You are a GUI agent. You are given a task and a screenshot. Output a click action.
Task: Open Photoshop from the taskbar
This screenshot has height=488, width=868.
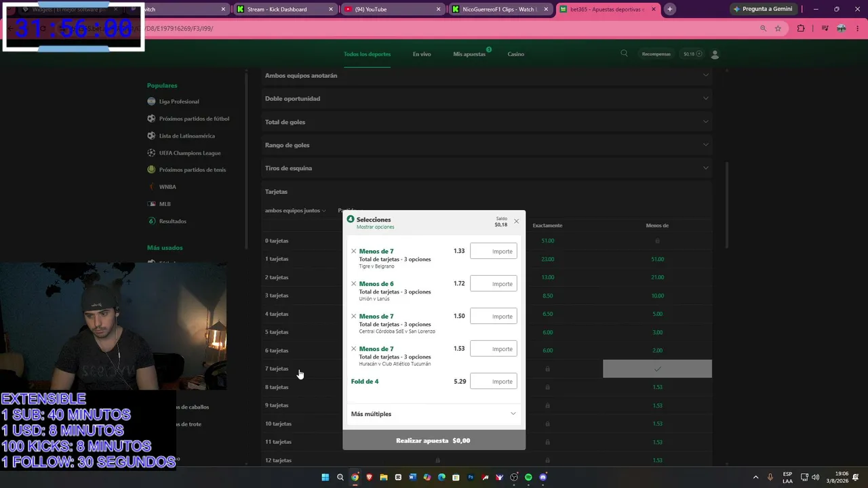pos(471,477)
